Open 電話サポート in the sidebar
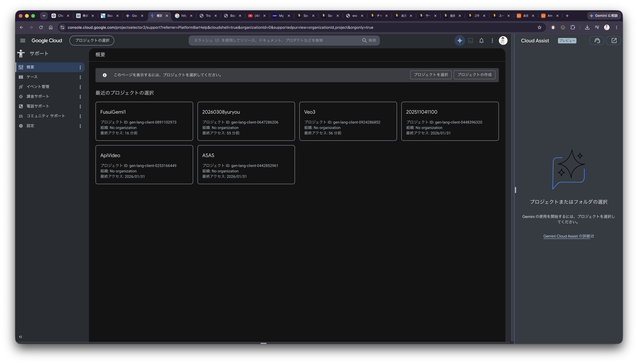Screen dimensions: 638x364 click(50, 106)
